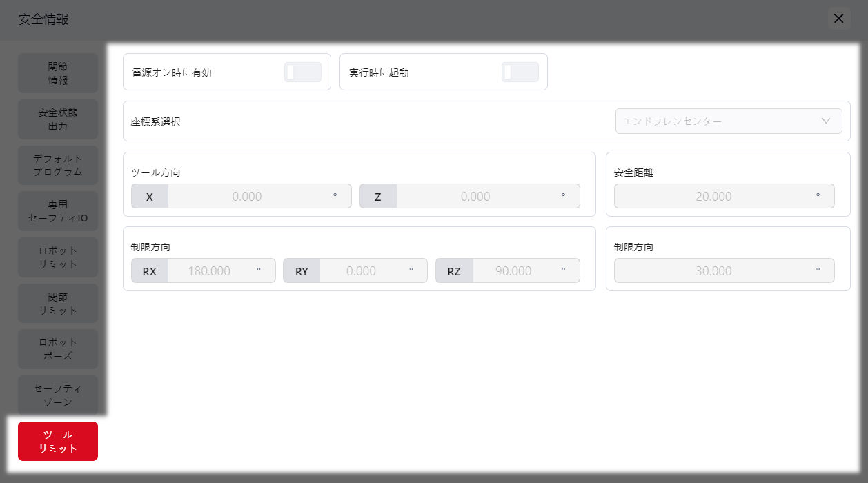Switch to the 関節情報 tab
This screenshot has width=868, height=483.
pyautogui.click(x=58, y=73)
